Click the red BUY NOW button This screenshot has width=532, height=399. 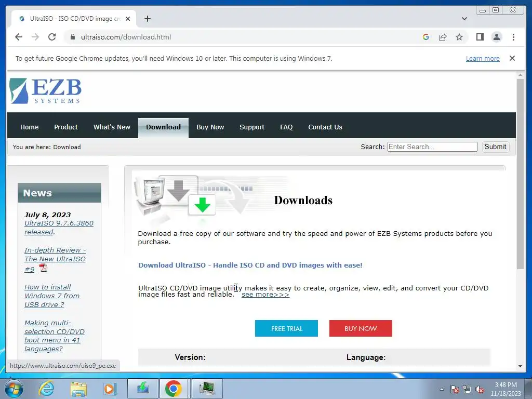361,328
